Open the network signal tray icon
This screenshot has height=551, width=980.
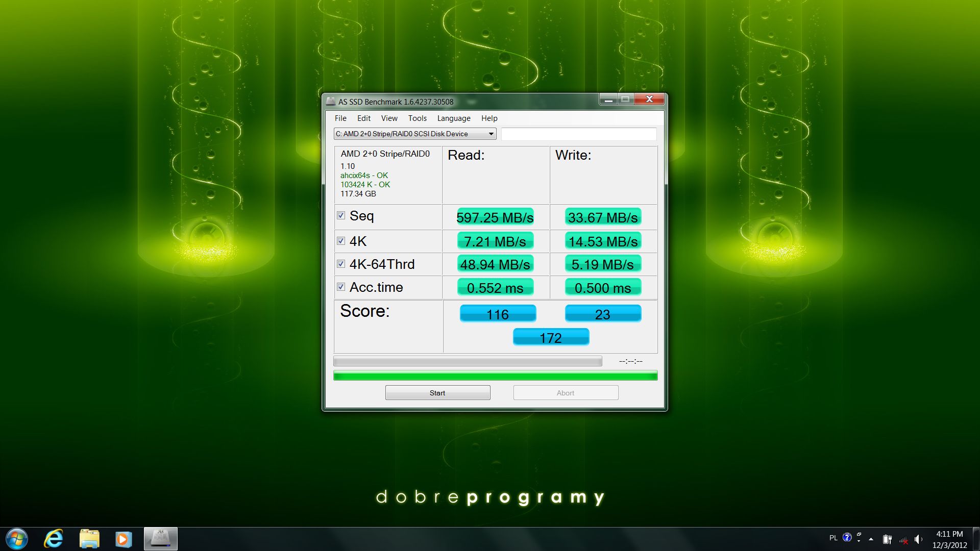pyautogui.click(x=903, y=539)
